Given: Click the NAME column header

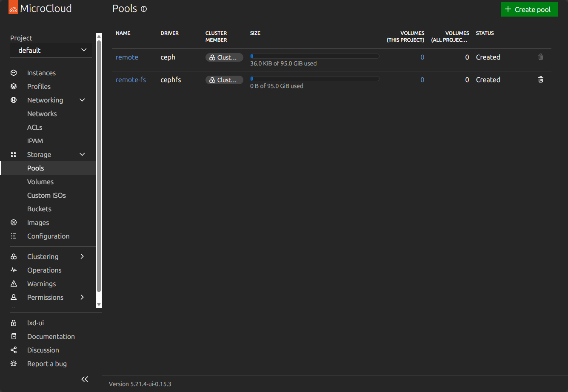Looking at the screenshot, I should point(123,33).
